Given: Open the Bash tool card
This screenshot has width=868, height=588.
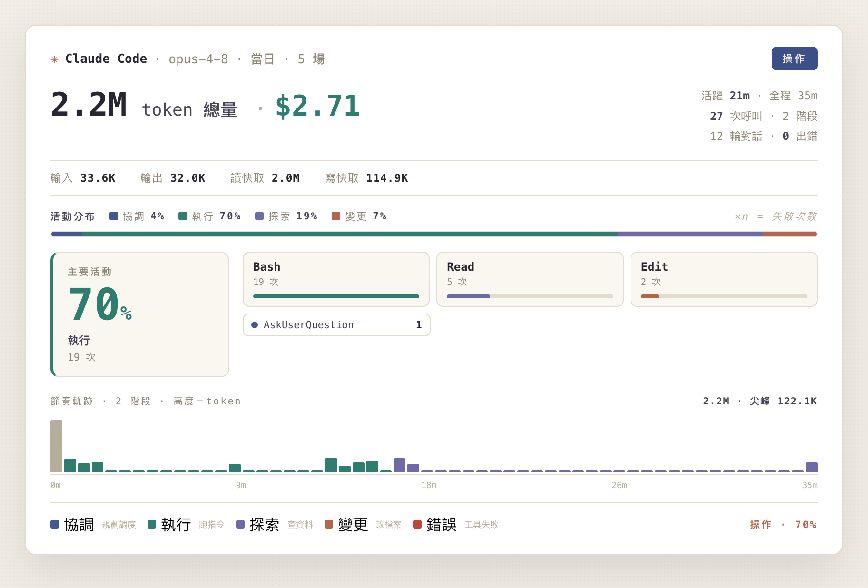Looking at the screenshot, I should (336, 279).
